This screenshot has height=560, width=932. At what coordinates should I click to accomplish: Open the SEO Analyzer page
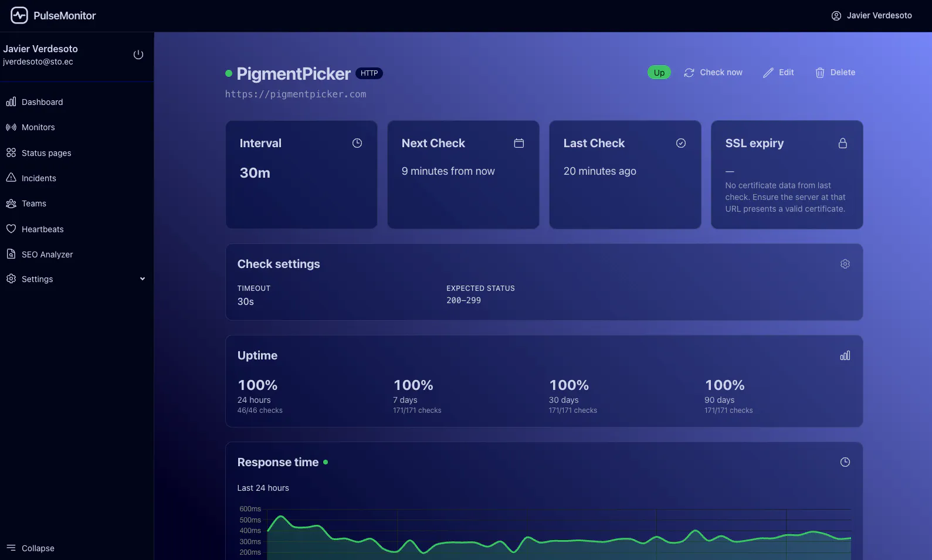coord(77,254)
